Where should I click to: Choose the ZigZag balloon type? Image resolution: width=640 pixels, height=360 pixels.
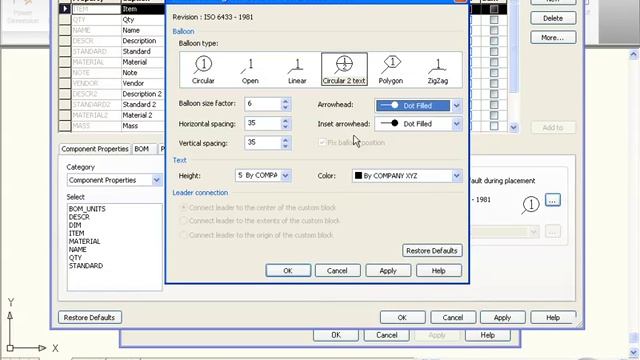pos(438,69)
